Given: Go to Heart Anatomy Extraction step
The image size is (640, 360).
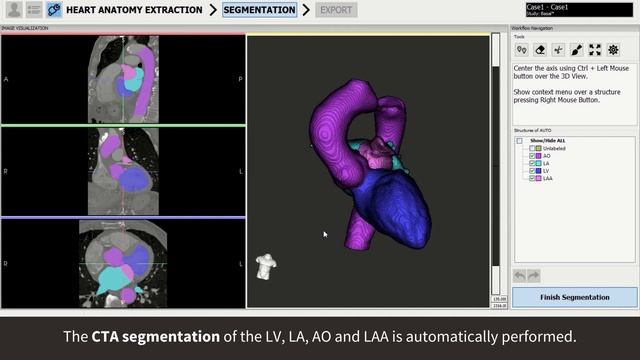Looking at the screenshot, I should 134,10.
